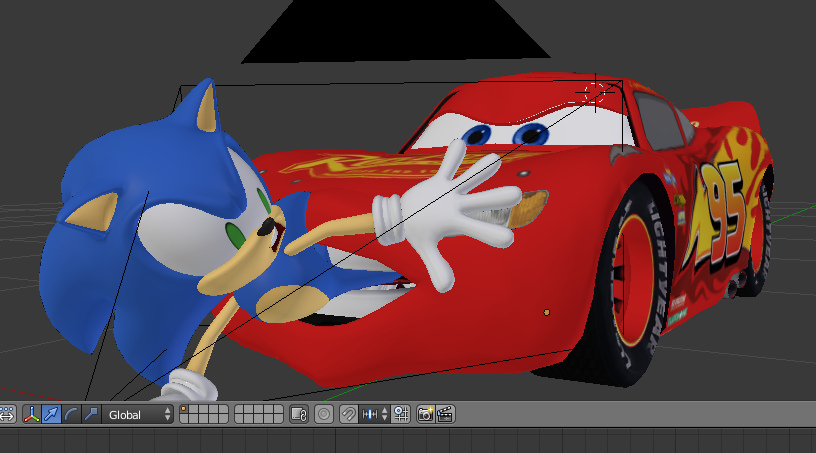Viewport: 816px width, 453px height.
Task: Enable proportional editing circle icon
Action: click(x=324, y=414)
